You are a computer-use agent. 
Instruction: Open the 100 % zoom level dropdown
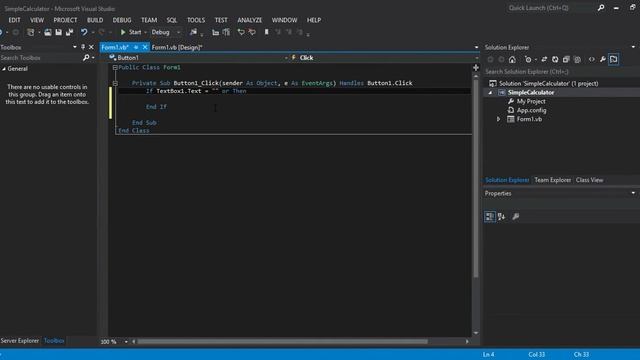click(x=126, y=342)
